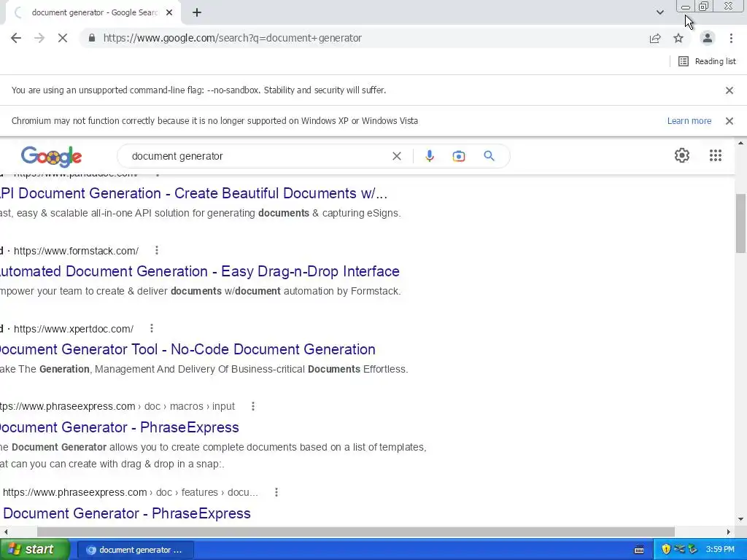Open options for phraseexpress features result
Image resolution: width=747 pixels, height=560 pixels.
click(x=276, y=492)
